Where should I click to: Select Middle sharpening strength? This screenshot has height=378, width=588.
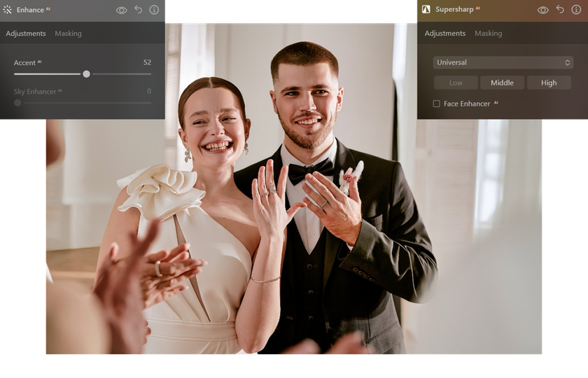click(x=502, y=83)
